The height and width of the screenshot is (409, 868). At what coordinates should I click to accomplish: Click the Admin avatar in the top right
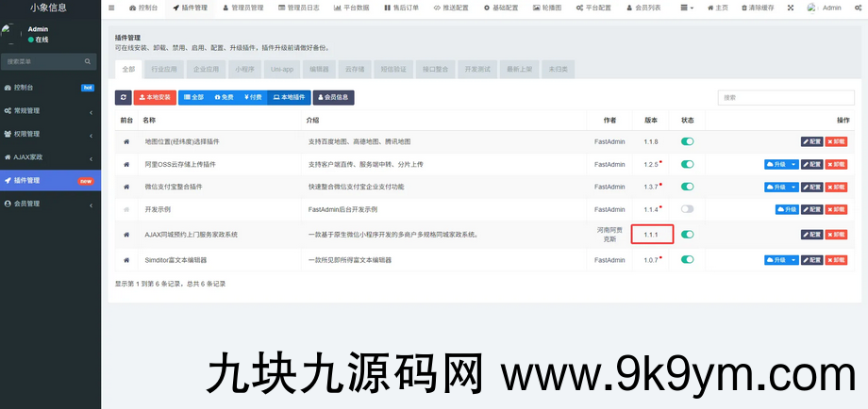pyautogui.click(x=812, y=8)
